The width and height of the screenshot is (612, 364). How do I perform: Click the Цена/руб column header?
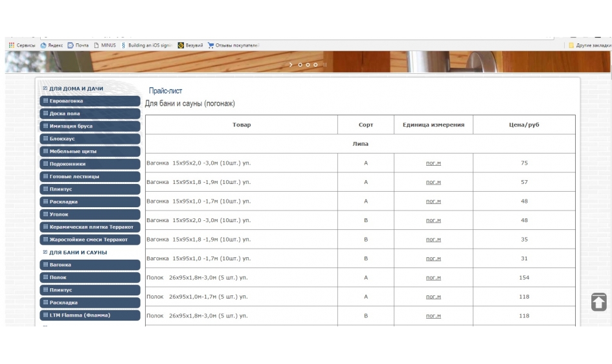tap(524, 125)
